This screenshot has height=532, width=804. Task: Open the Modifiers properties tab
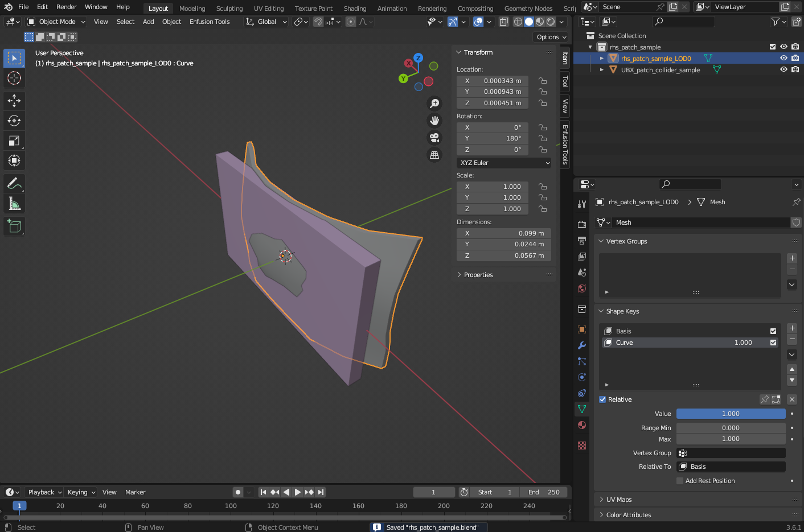coord(582,345)
